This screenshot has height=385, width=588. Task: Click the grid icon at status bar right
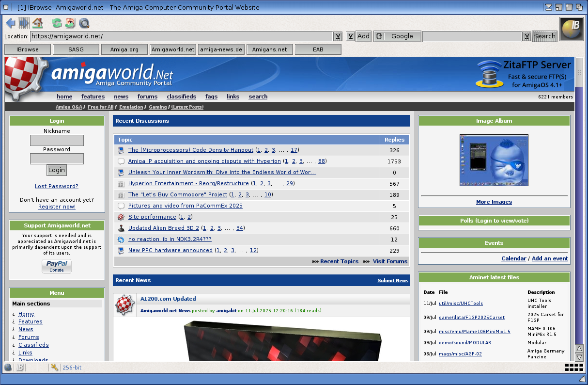573,368
